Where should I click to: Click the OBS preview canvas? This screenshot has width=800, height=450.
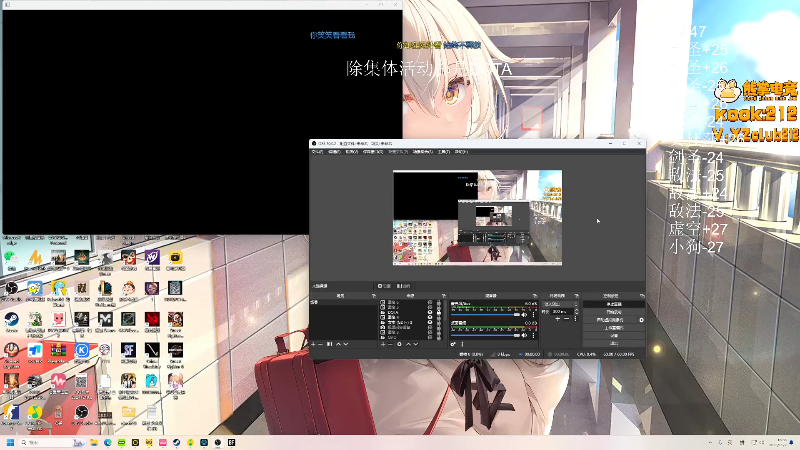[478, 218]
